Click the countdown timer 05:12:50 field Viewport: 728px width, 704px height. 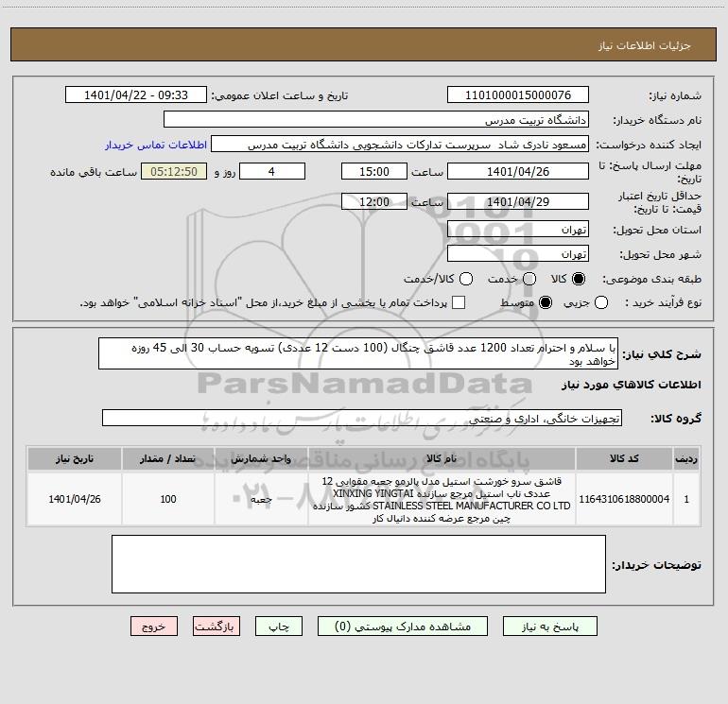pos(174,171)
